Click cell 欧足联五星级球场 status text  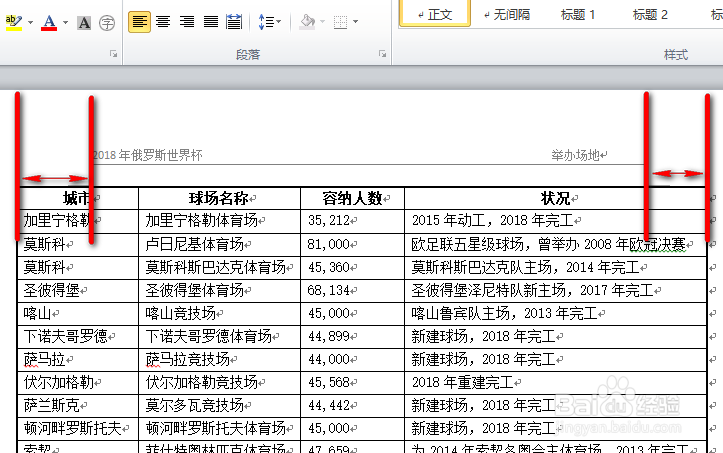[x=555, y=244]
